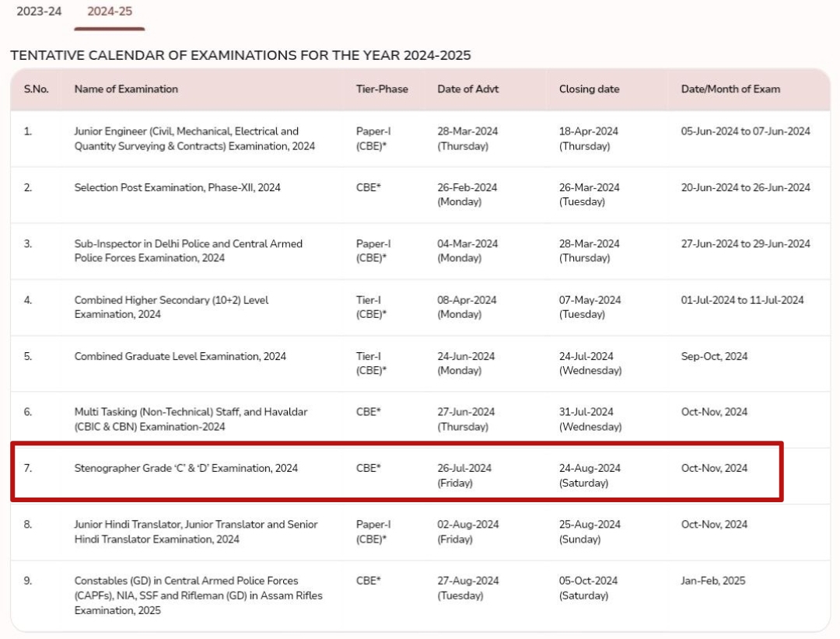The height and width of the screenshot is (639, 840).
Task: Click serial number '9.' in the table
Action: point(27,581)
